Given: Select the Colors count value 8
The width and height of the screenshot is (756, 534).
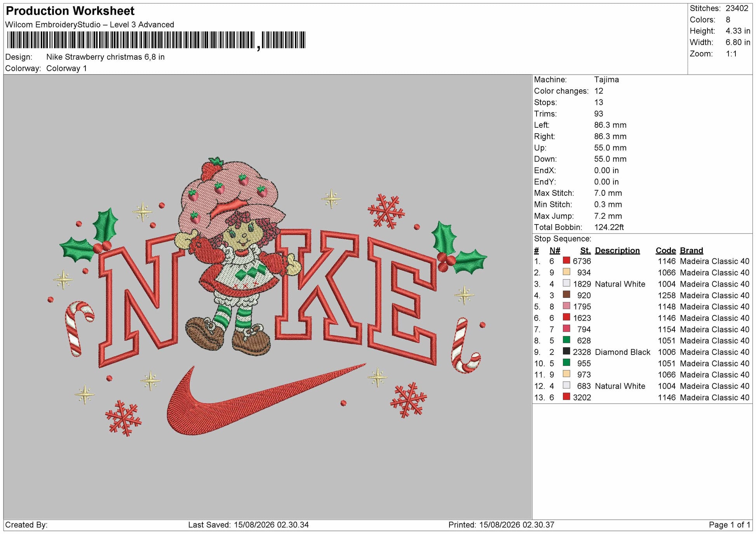Looking at the screenshot, I should tap(728, 20).
